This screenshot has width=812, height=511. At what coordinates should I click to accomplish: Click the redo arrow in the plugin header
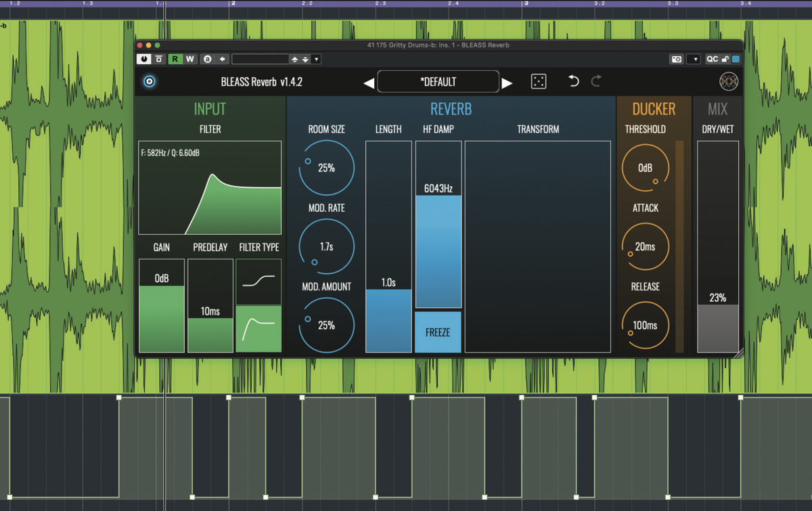coord(595,81)
